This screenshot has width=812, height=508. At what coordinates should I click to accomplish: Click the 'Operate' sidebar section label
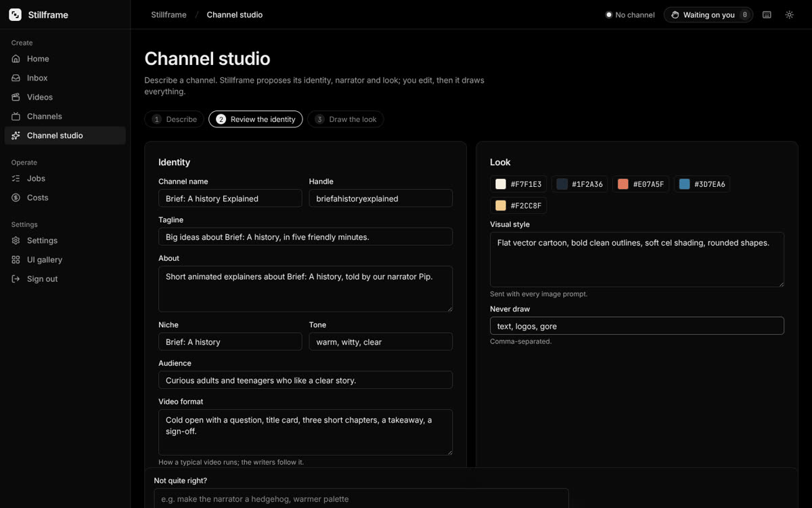click(24, 163)
